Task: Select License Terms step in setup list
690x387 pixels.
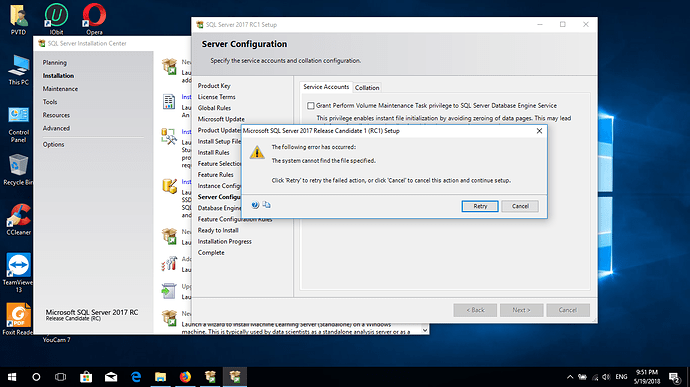Action: coord(217,97)
